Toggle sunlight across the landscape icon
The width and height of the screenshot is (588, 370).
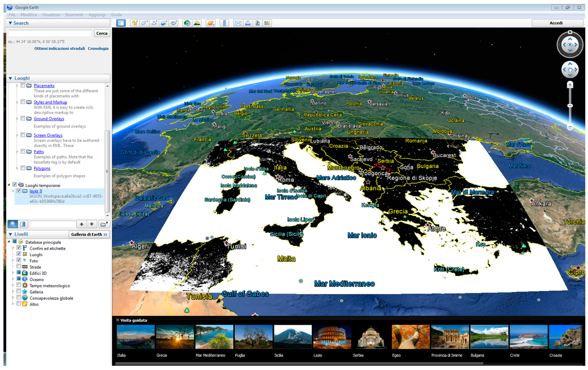(197, 23)
